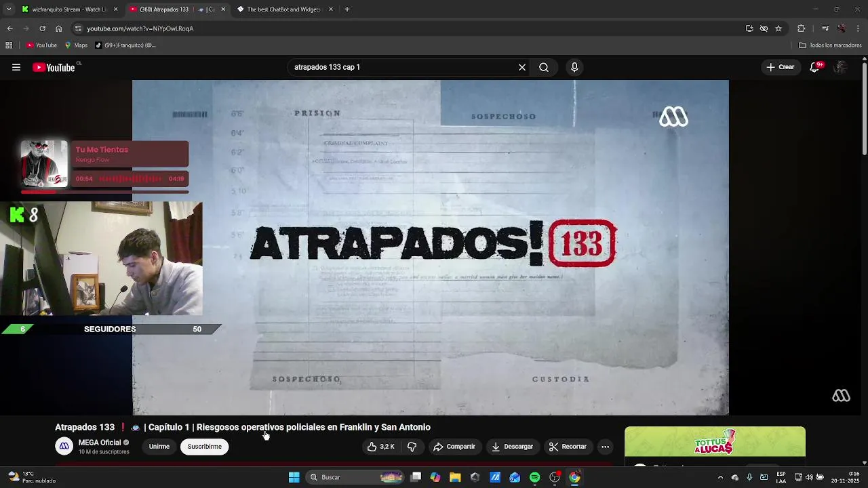Open the TikTok Franquito bookmark
Screen dimensions: 868x488
[x=125, y=45]
